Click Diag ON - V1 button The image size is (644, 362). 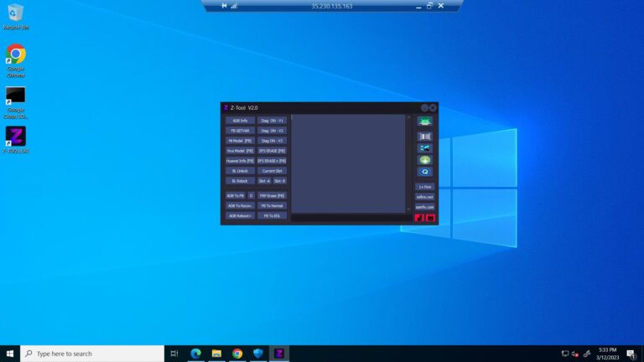pos(272,121)
